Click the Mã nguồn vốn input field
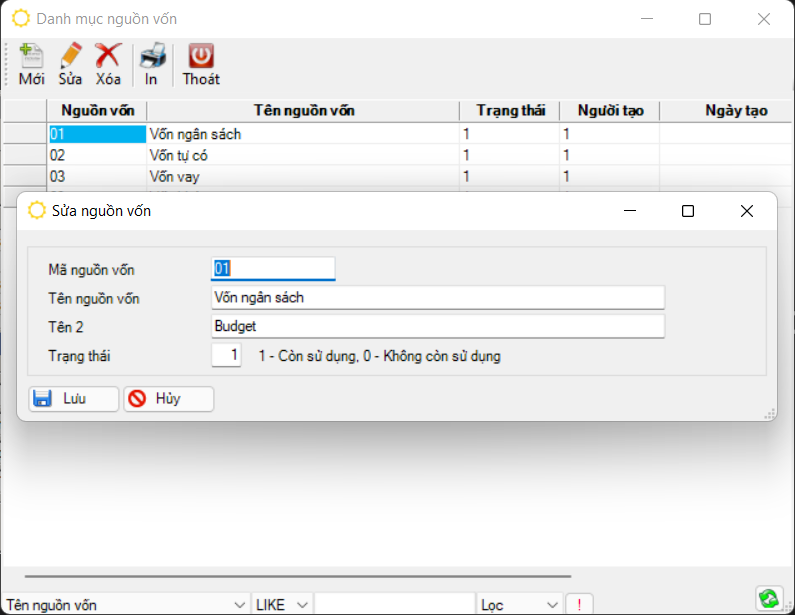The height and width of the screenshot is (615, 795). [273, 269]
